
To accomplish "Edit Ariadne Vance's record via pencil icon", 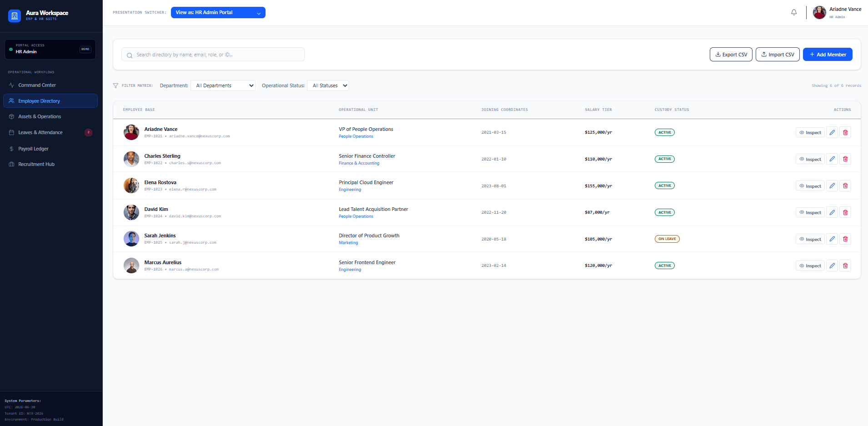I will (832, 132).
